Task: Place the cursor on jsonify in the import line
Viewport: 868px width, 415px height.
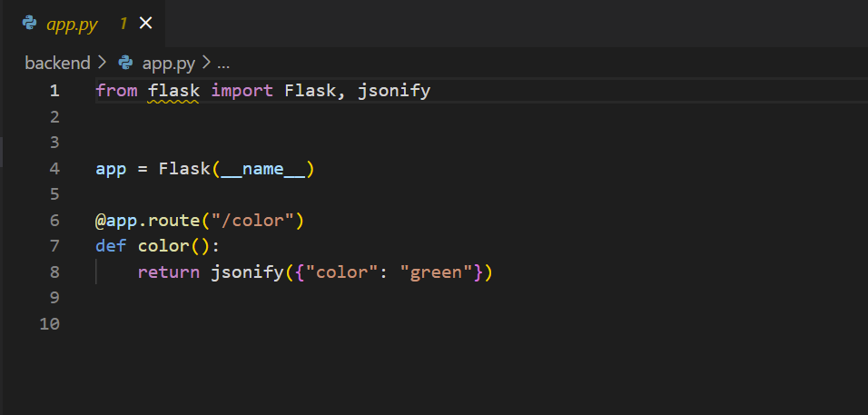Action: tap(393, 91)
